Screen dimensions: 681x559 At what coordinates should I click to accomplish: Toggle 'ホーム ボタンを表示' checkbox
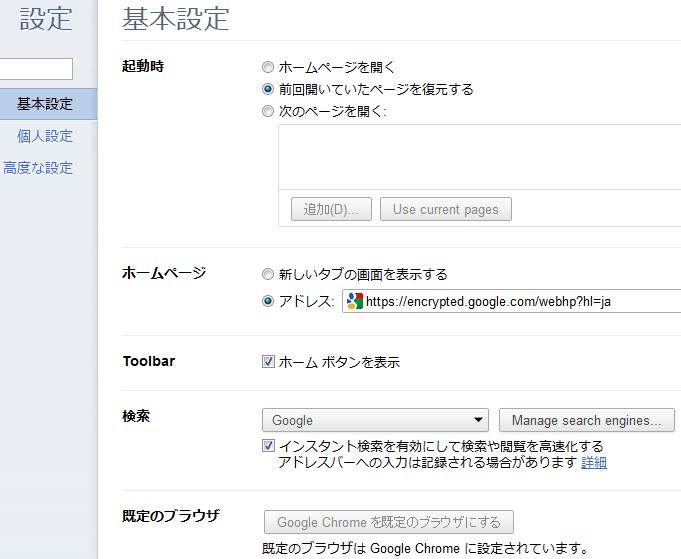(268, 361)
